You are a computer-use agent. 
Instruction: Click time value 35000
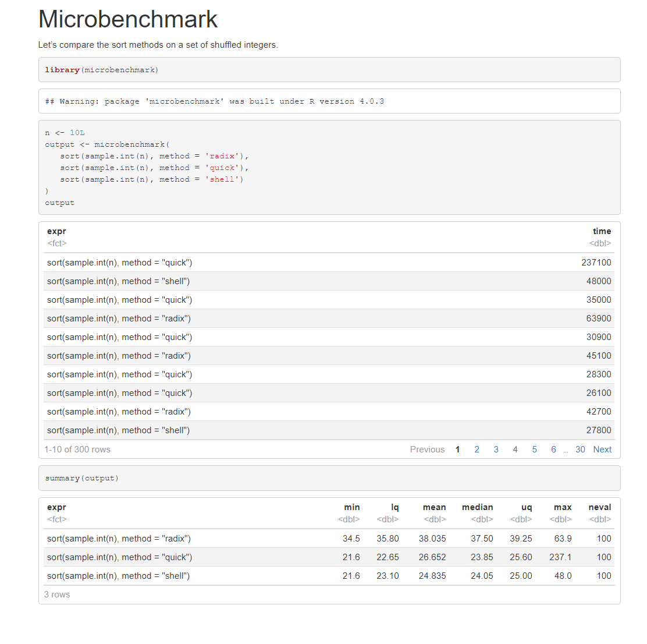[x=599, y=300]
